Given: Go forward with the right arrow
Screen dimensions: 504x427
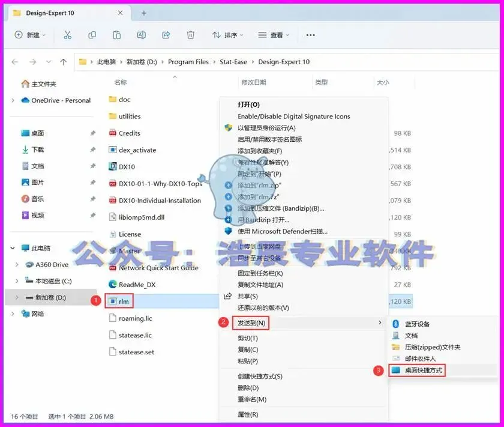Looking at the screenshot, I should (33, 62).
